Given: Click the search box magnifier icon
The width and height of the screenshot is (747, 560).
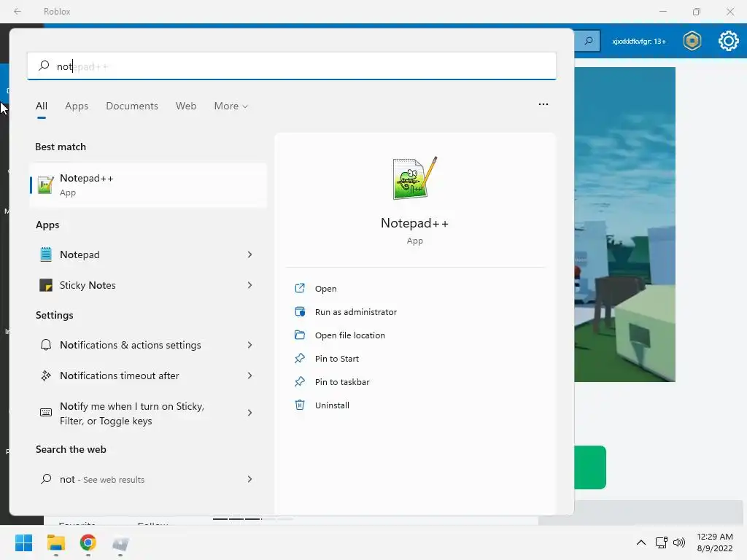Looking at the screenshot, I should tap(44, 66).
